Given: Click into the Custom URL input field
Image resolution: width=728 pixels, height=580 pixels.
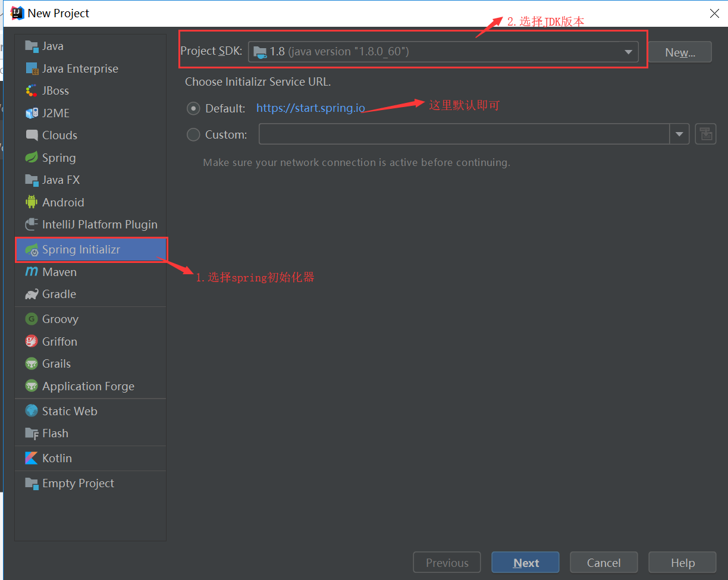Looking at the screenshot, I should pyautogui.click(x=465, y=134).
